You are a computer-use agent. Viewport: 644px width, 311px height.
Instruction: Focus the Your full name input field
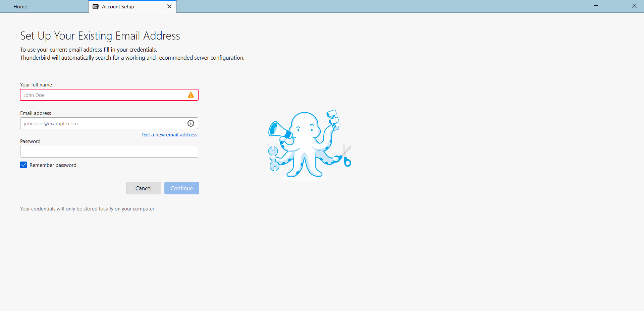coord(101,95)
